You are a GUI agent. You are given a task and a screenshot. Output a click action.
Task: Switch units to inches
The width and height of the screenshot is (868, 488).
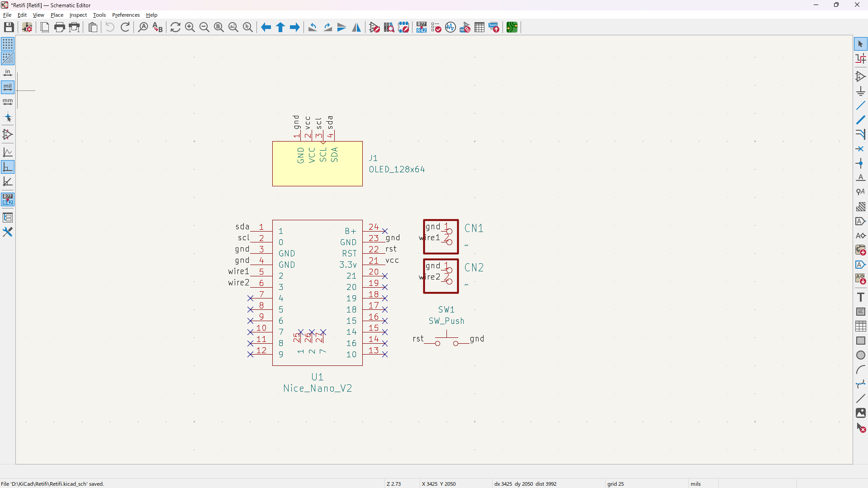click(x=8, y=73)
